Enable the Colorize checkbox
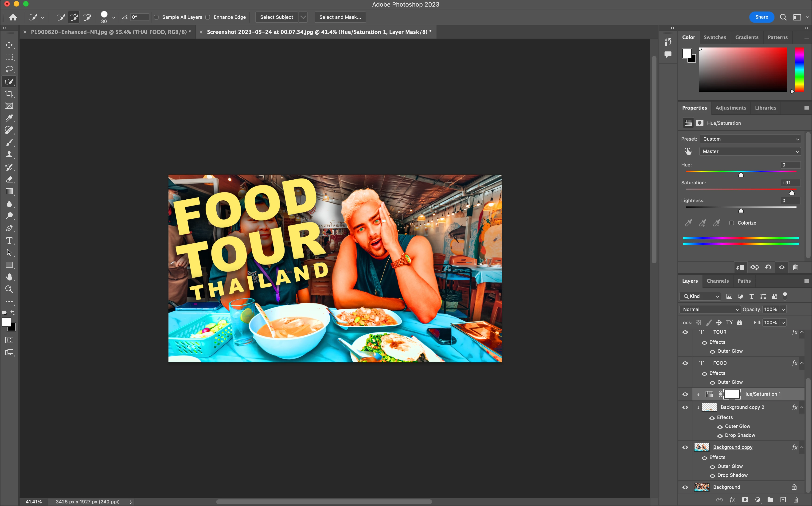The width and height of the screenshot is (812, 506). click(x=732, y=223)
